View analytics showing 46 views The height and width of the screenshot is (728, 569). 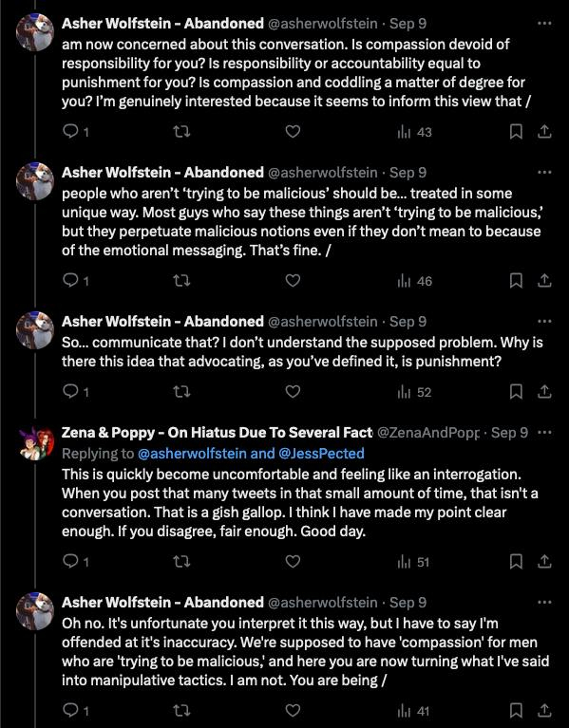click(x=415, y=281)
